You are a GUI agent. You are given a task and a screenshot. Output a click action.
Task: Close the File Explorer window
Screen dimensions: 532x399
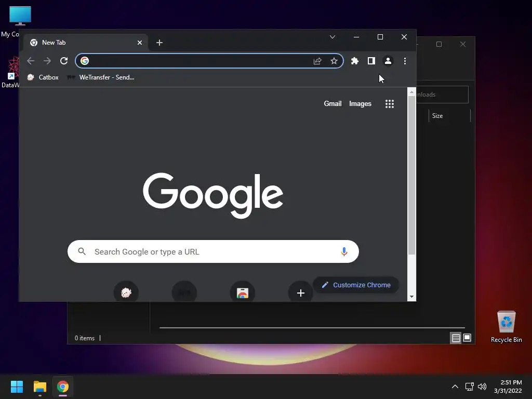[463, 44]
